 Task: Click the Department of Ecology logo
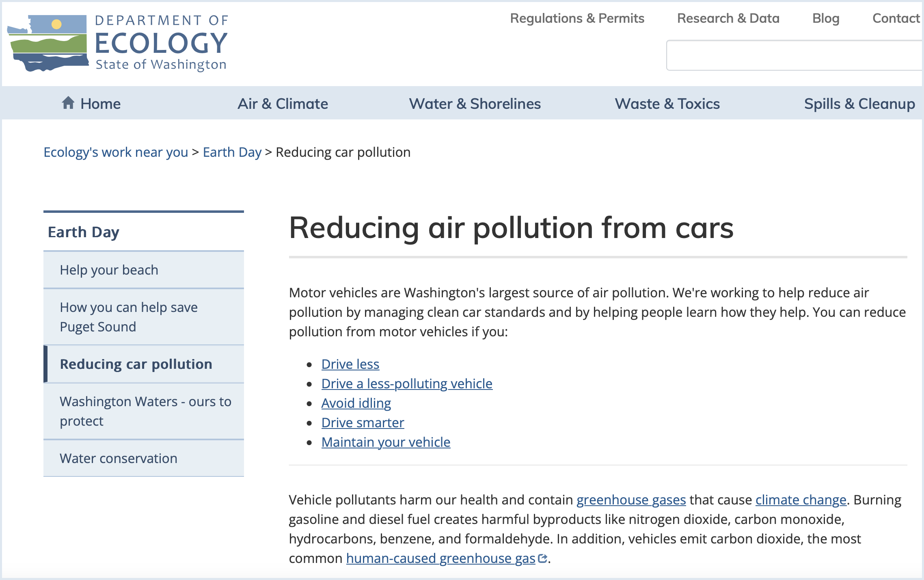[118, 43]
